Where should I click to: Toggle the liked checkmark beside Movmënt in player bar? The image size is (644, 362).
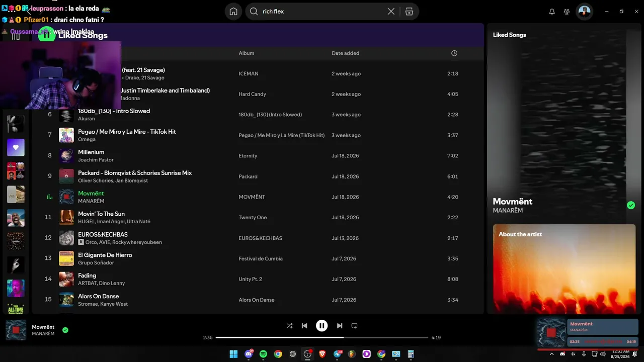[x=65, y=330]
